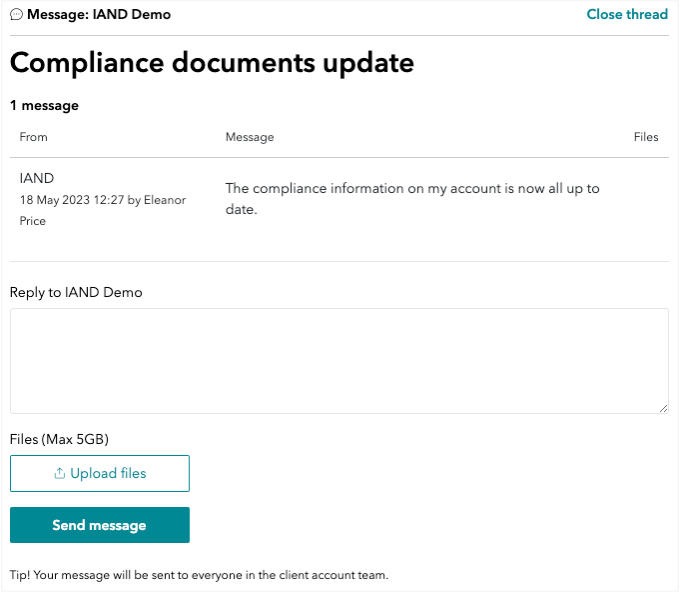Screen dimensions: 680x592
Task: Click the '1 message' count text
Action: 44,105
